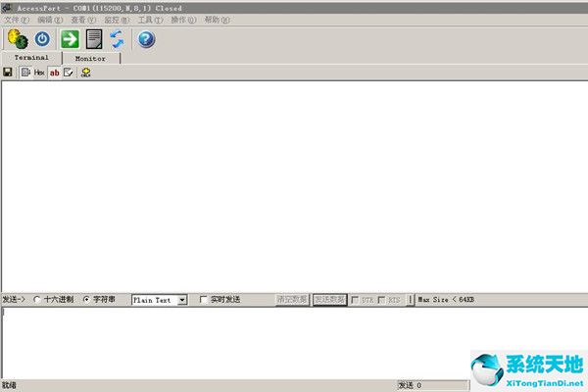
Task: Switch to the Terminal tab
Action: click(x=31, y=58)
